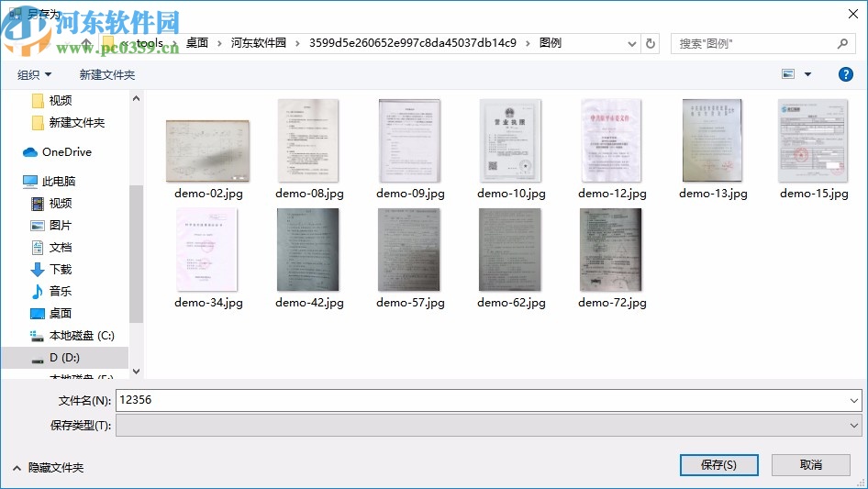
Task: Click the refresh button beside address bar
Action: tap(651, 43)
